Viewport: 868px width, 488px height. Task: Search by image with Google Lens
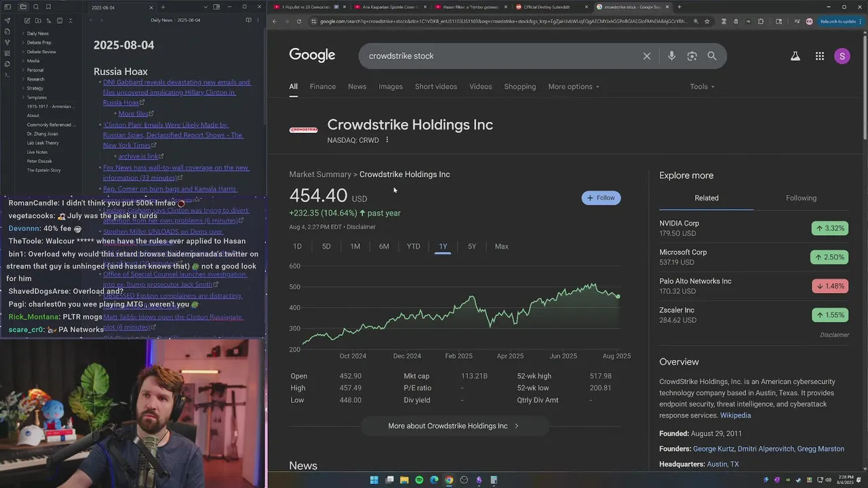pyautogui.click(x=692, y=56)
